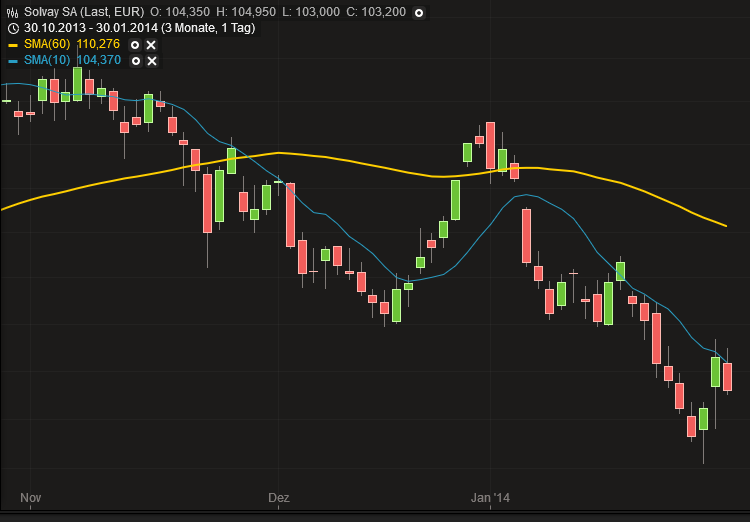The width and height of the screenshot is (750, 522).
Task: Click the SMA(10) value 104,370
Action: [x=99, y=60]
